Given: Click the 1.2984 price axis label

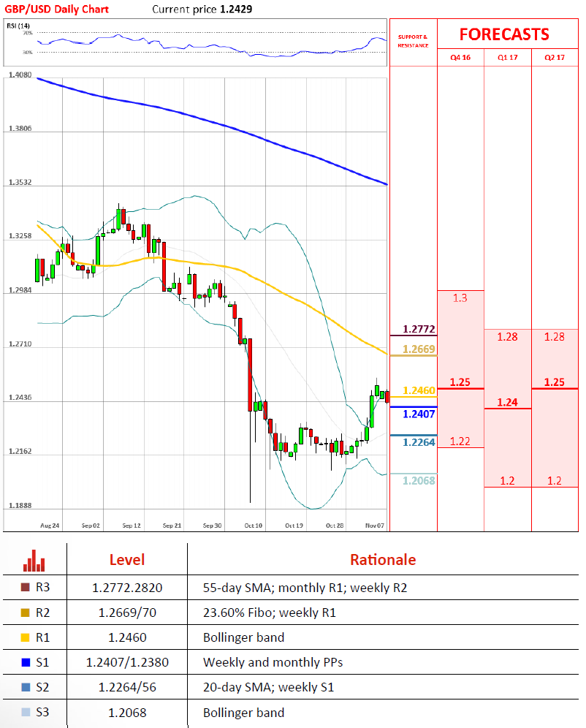Looking at the screenshot, I should (20, 290).
